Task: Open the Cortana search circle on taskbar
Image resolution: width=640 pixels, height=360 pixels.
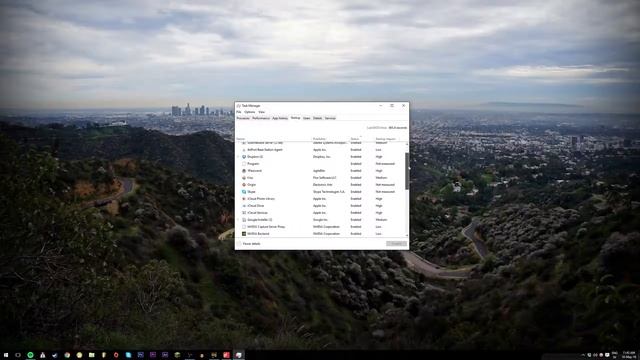Action: coord(18,355)
